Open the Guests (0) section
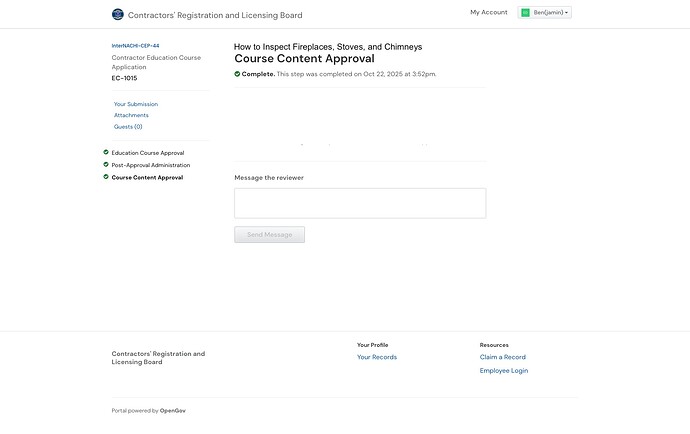 coord(128,127)
